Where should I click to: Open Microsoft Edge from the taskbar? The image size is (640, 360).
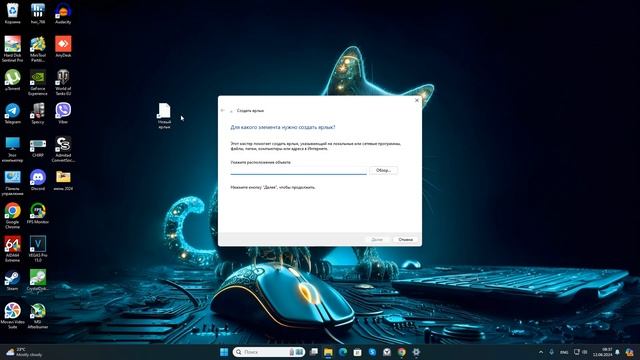coord(343,352)
